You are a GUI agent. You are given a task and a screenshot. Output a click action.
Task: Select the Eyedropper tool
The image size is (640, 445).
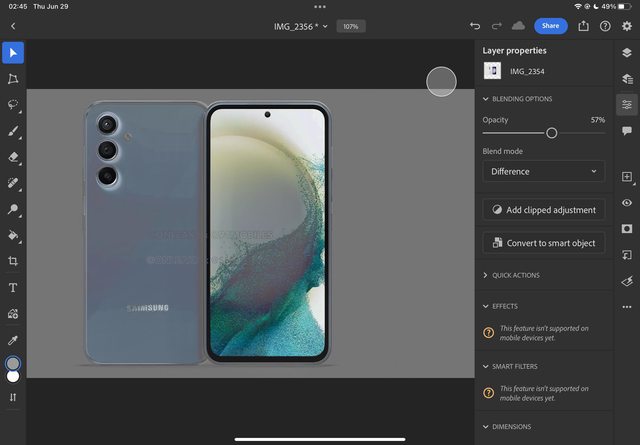pyautogui.click(x=13, y=340)
